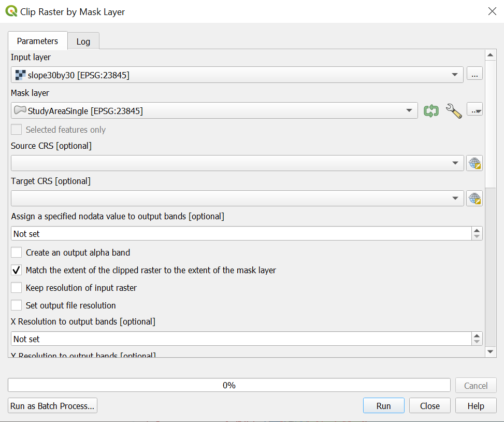Check Set output file resolution option
This screenshot has width=504, height=422.
tap(17, 305)
